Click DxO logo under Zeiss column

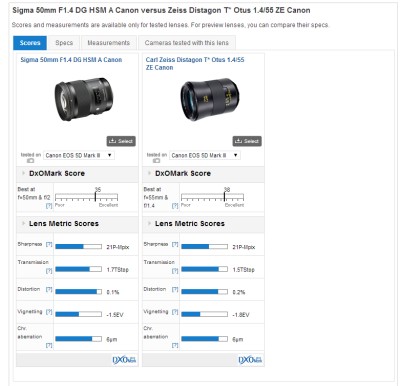coord(250,360)
